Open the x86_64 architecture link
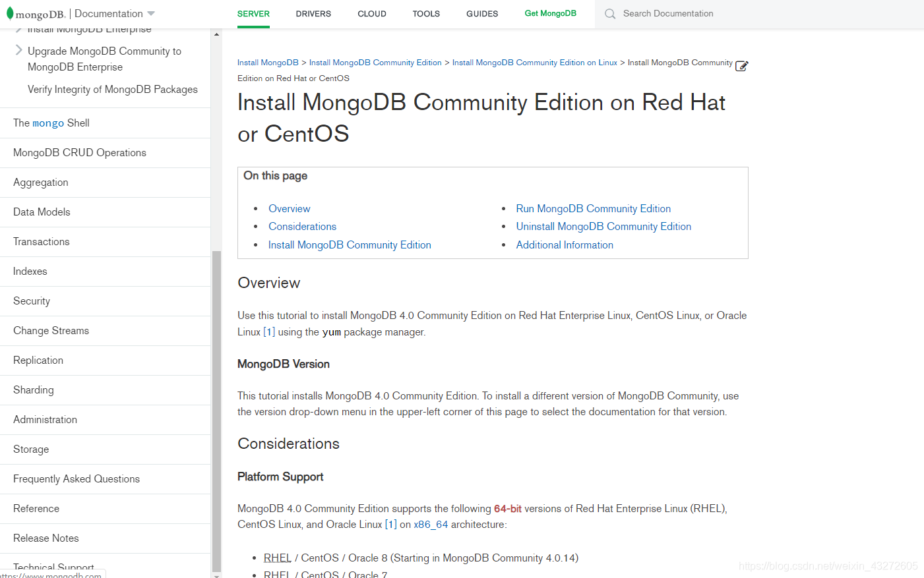Screen dimensions: 924x578 [x=431, y=525]
